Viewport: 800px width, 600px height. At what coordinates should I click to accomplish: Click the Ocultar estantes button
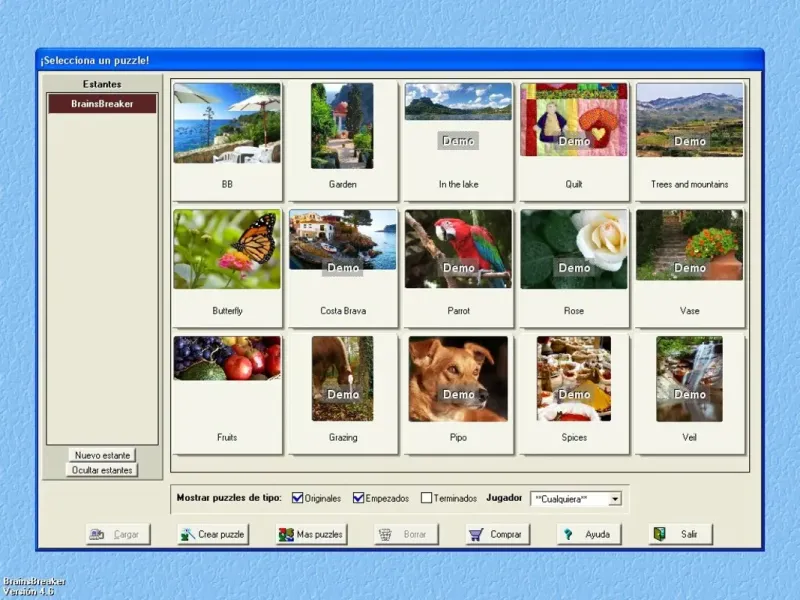coord(102,470)
